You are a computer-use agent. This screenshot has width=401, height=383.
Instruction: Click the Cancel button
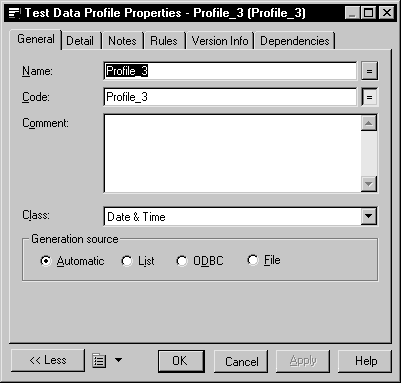coord(241,361)
